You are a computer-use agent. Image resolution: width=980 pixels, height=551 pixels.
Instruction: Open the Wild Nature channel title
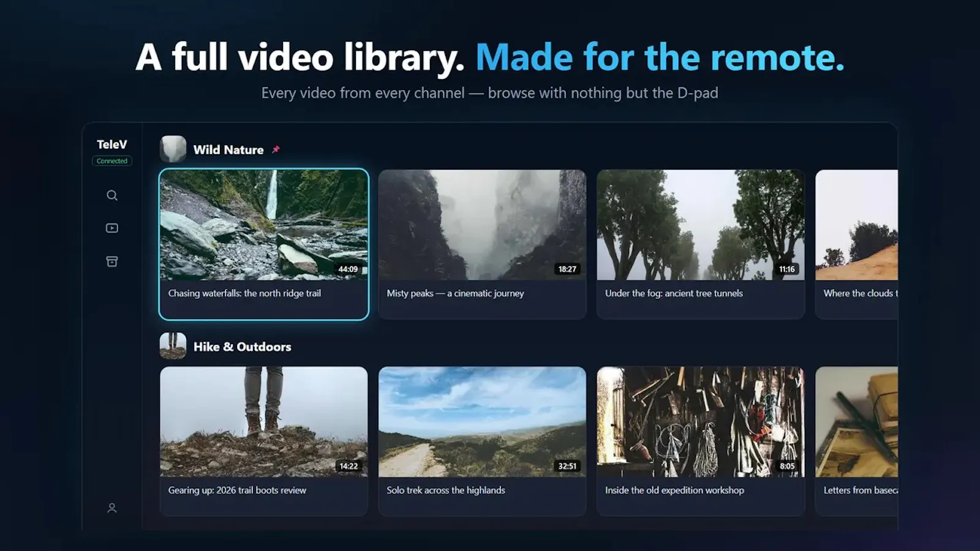[228, 150]
